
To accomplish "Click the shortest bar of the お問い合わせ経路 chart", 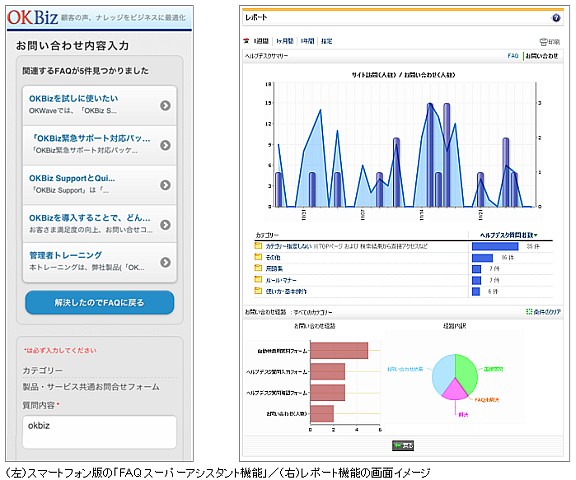I will coord(322,414).
